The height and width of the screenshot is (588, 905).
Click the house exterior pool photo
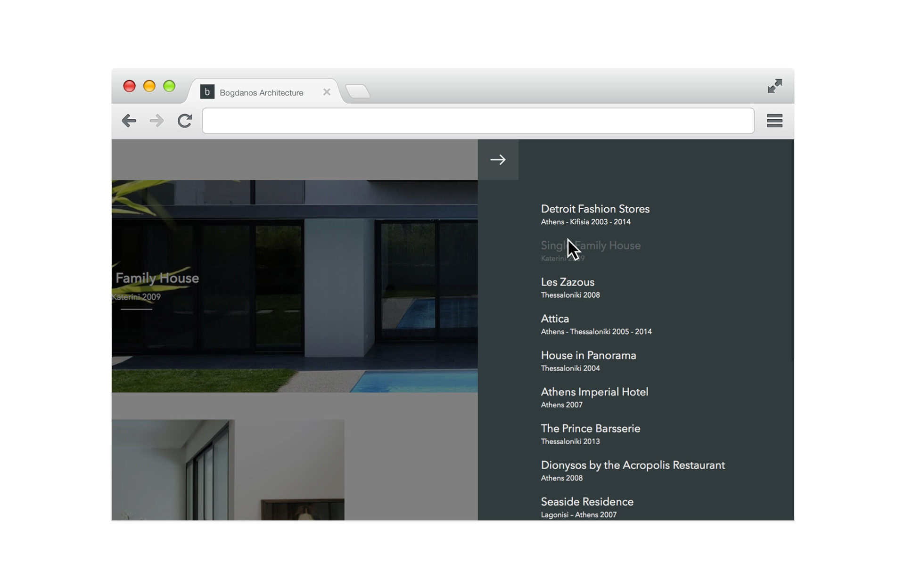[x=295, y=286]
